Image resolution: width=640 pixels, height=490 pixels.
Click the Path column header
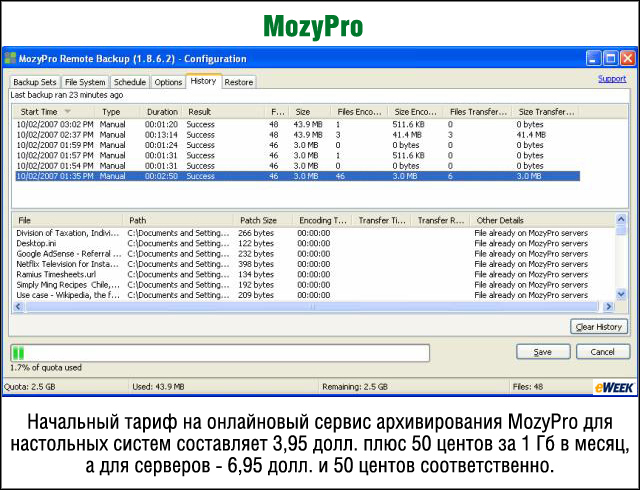[178, 220]
